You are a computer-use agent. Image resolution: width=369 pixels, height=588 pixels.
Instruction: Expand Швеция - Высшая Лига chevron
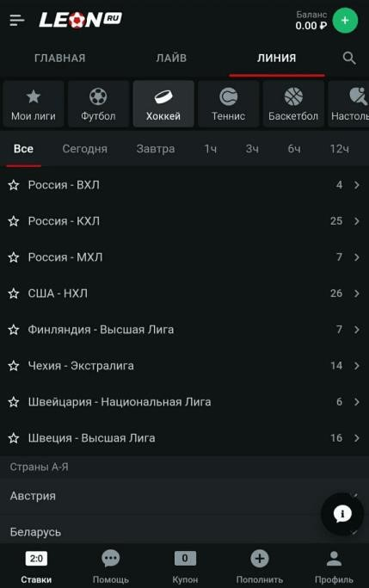(x=357, y=438)
